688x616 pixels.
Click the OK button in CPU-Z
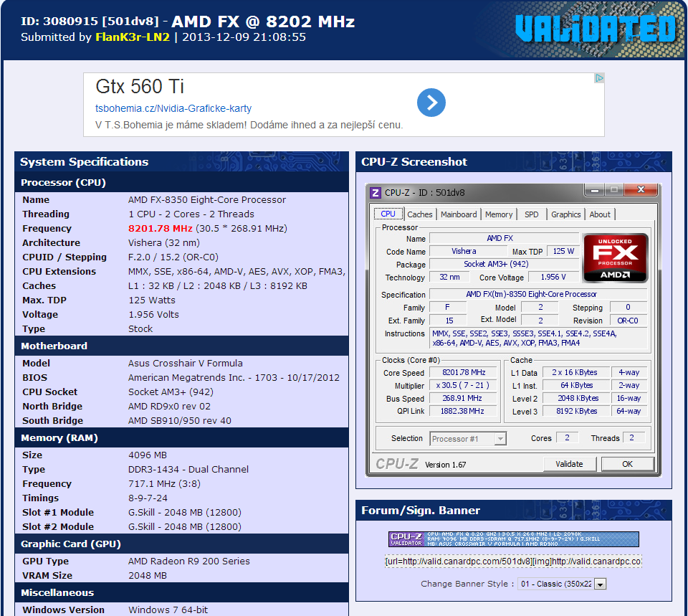pyautogui.click(x=628, y=464)
